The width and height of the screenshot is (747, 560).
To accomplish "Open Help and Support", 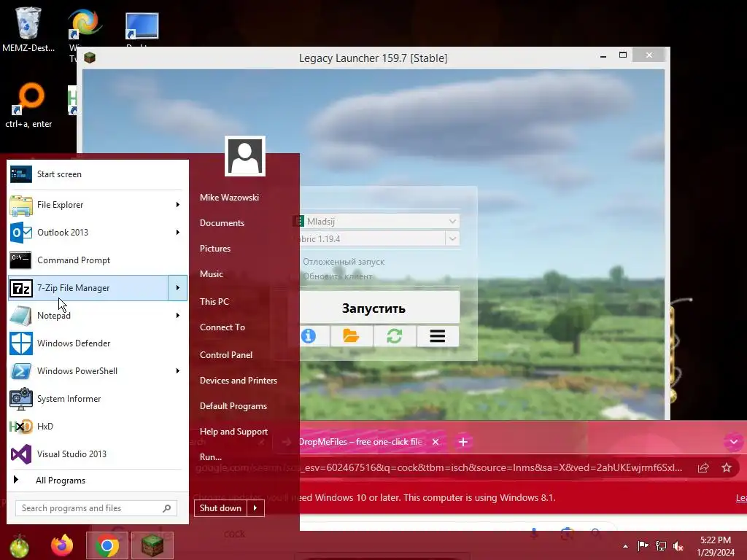I will (x=233, y=432).
